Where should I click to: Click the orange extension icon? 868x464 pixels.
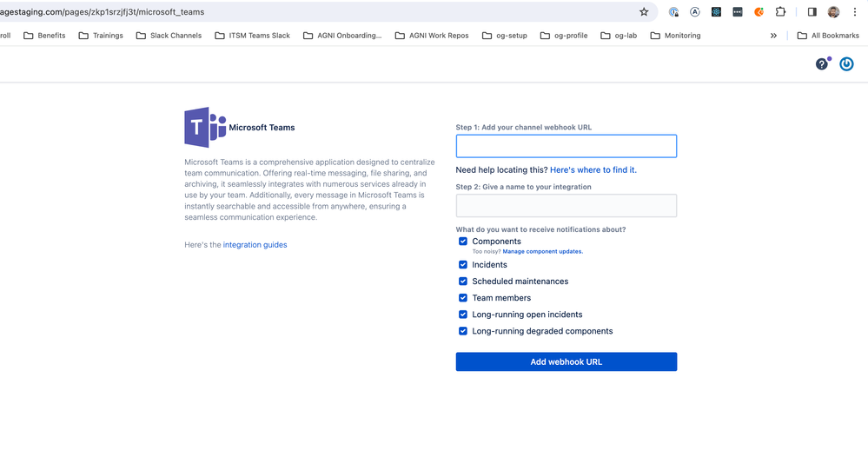(x=759, y=11)
